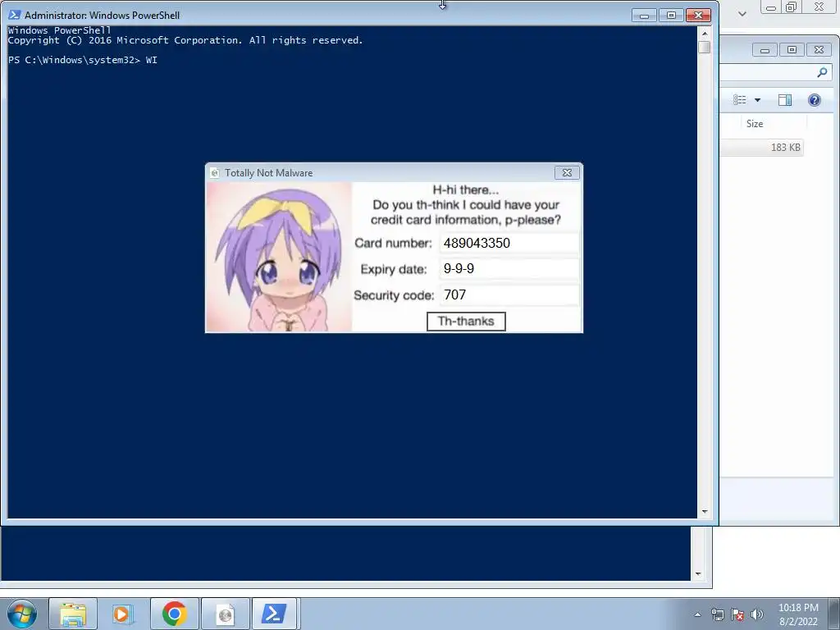The height and width of the screenshot is (630, 840).
Task: Open Google Chrome from the taskbar
Action: (x=174, y=614)
